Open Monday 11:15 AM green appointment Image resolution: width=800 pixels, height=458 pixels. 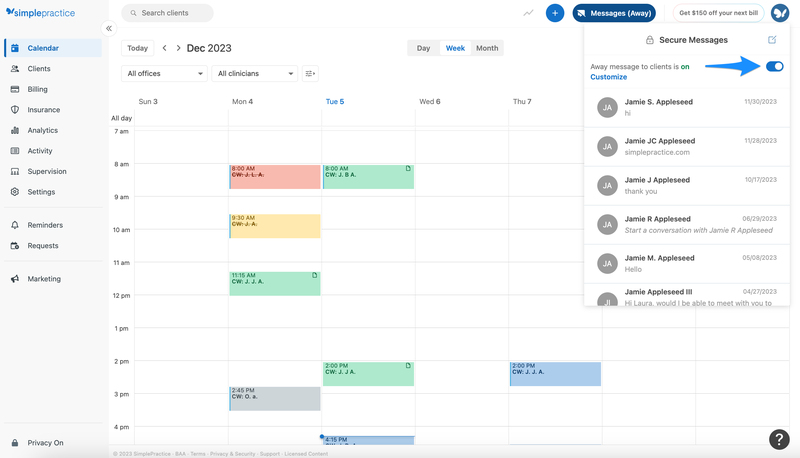(x=275, y=284)
